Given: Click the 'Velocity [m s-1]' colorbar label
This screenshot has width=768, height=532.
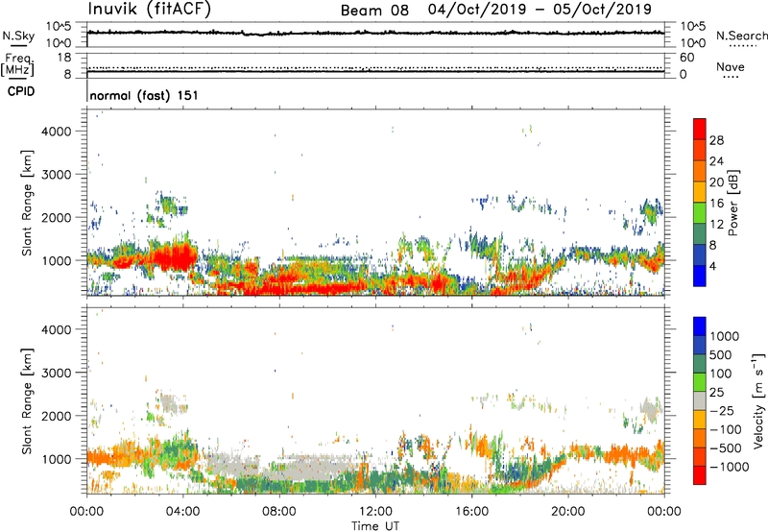Looking at the screenshot, I should [x=758, y=400].
